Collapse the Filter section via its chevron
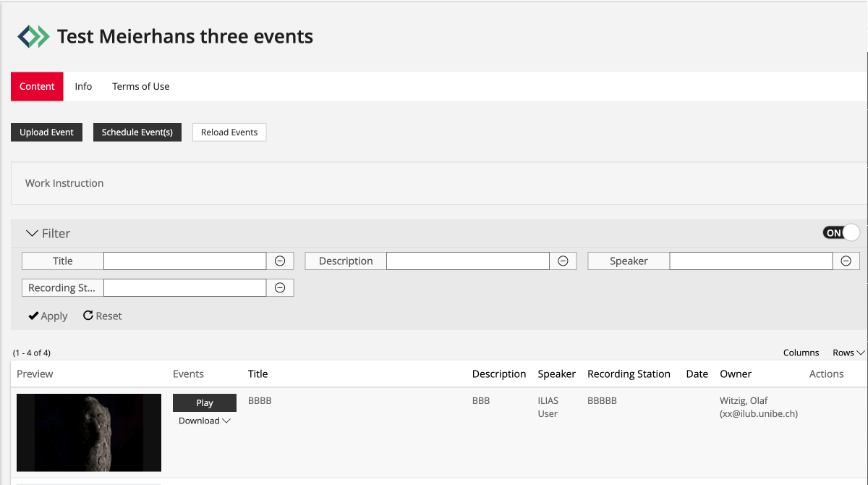 point(30,232)
